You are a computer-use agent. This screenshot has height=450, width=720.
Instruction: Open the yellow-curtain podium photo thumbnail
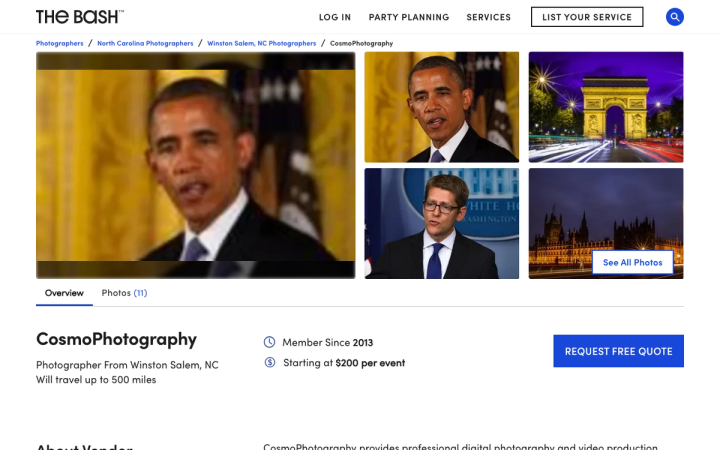click(x=442, y=107)
